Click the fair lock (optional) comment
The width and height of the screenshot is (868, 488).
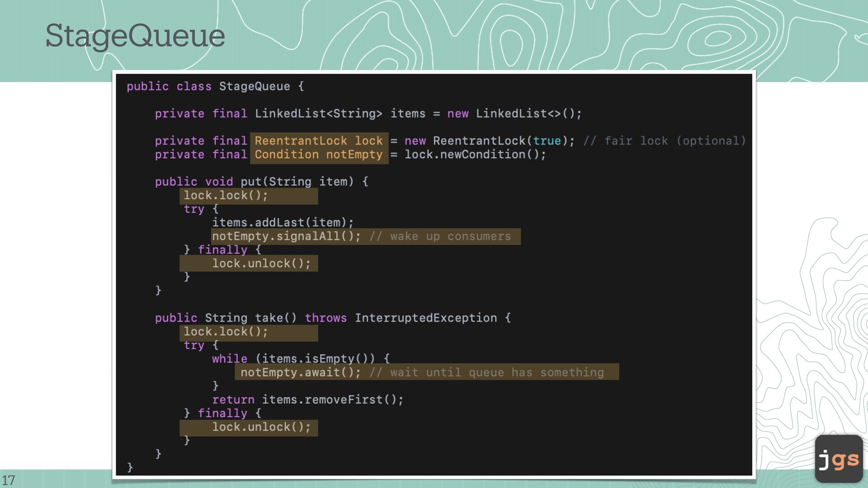664,141
